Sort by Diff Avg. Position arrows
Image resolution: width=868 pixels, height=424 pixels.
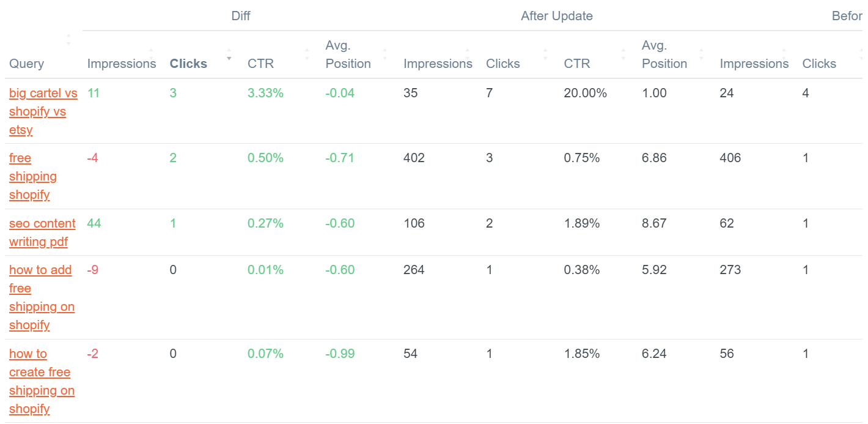pyautogui.click(x=385, y=54)
